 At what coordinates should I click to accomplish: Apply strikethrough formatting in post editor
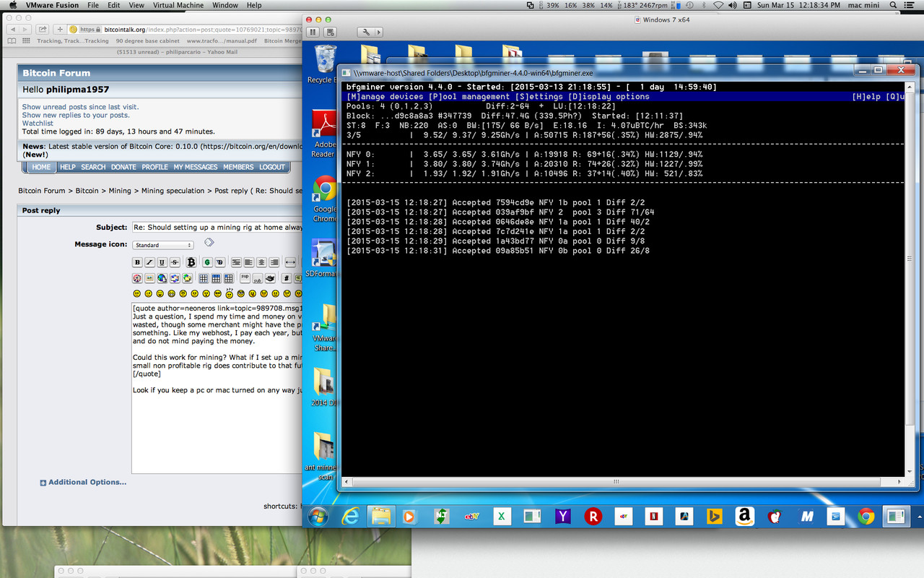pyautogui.click(x=175, y=262)
